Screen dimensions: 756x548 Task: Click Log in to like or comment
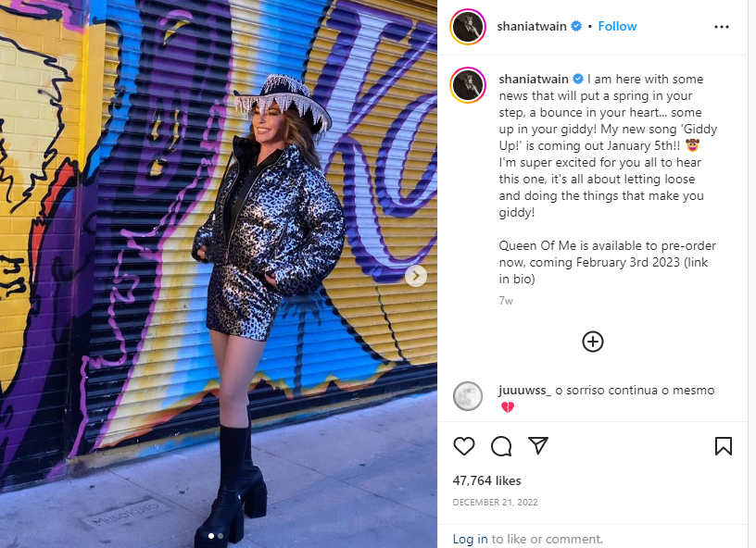tap(470, 539)
